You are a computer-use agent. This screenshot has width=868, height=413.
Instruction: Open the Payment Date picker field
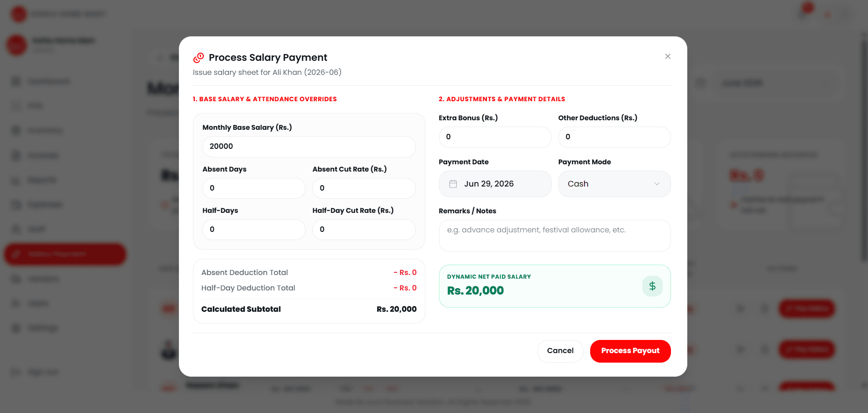(x=495, y=184)
